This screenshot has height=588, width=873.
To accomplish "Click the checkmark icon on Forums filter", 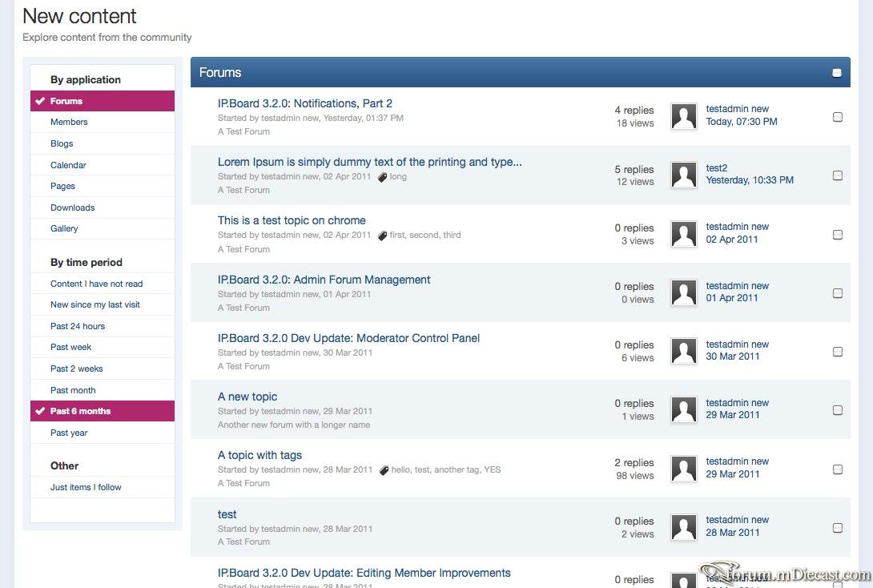I will click(x=40, y=101).
